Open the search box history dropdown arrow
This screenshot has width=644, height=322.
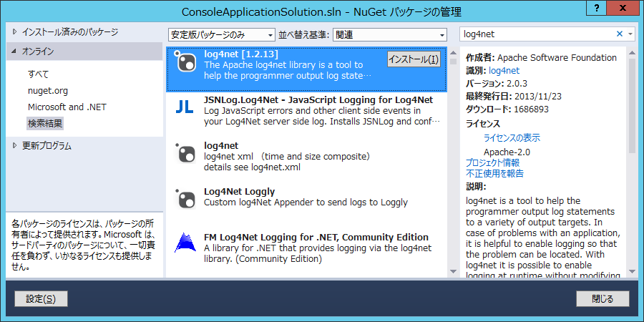(x=630, y=34)
